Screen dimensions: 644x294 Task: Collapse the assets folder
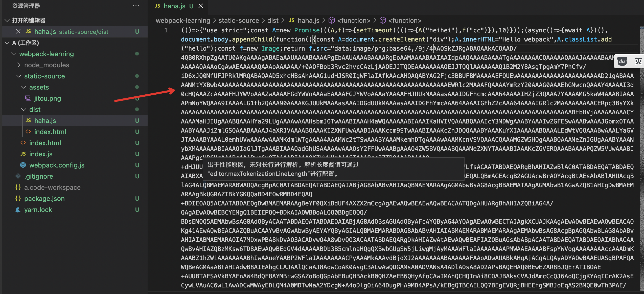point(24,87)
